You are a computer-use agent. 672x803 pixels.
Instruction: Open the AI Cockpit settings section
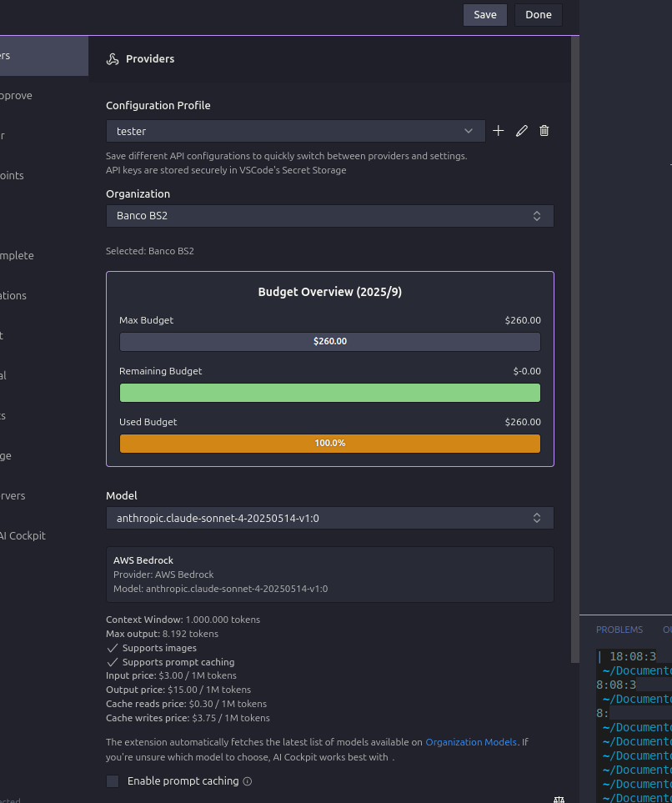[23, 535]
